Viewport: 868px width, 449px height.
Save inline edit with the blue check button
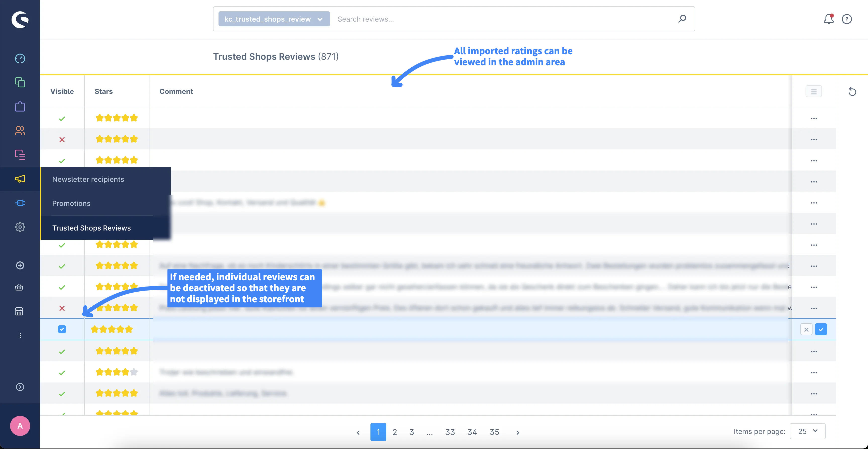[821, 329]
